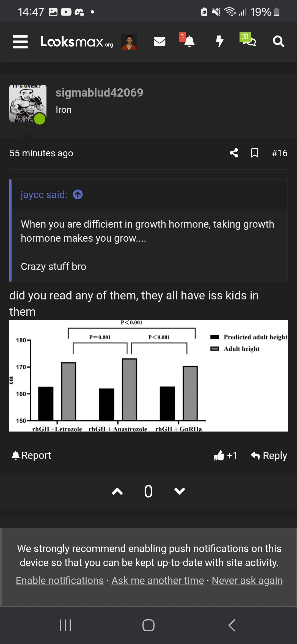The image size is (297, 644).
Task: Open permalink #16 for this post
Action: [279, 153]
